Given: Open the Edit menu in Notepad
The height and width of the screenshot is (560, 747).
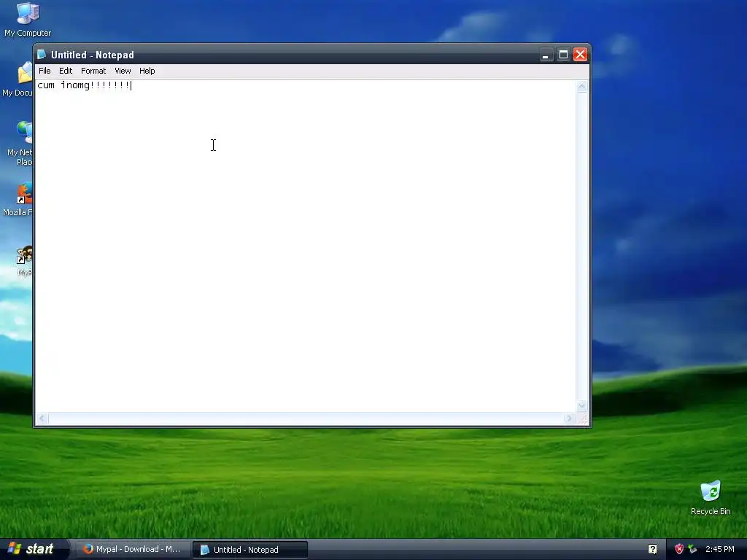Looking at the screenshot, I should (x=66, y=71).
